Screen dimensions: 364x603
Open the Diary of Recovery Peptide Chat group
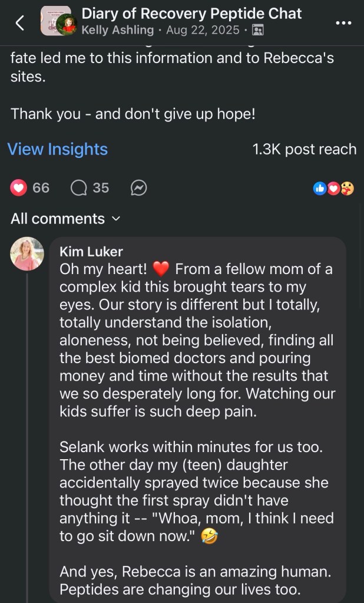(x=191, y=14)
